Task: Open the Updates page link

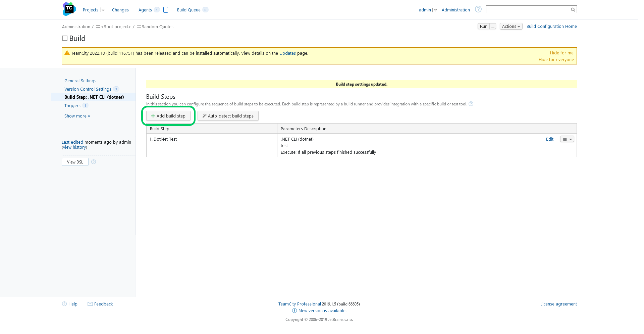Action: coord(287,53)
